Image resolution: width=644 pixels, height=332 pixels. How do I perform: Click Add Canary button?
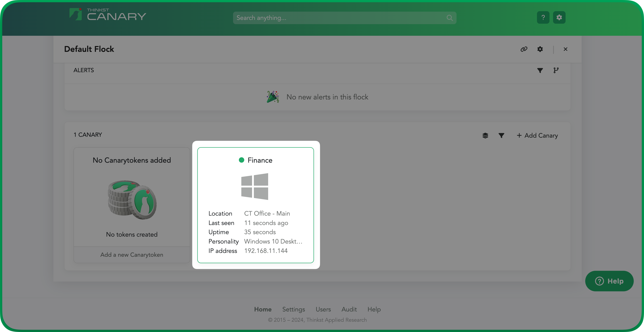pos(537,135)
